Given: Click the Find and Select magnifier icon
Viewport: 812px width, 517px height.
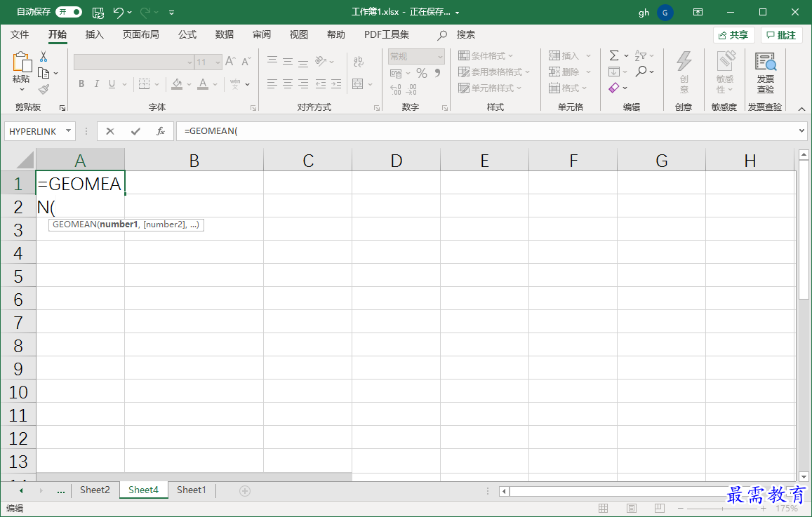Looking at the screenshot, I should (641, 72).
